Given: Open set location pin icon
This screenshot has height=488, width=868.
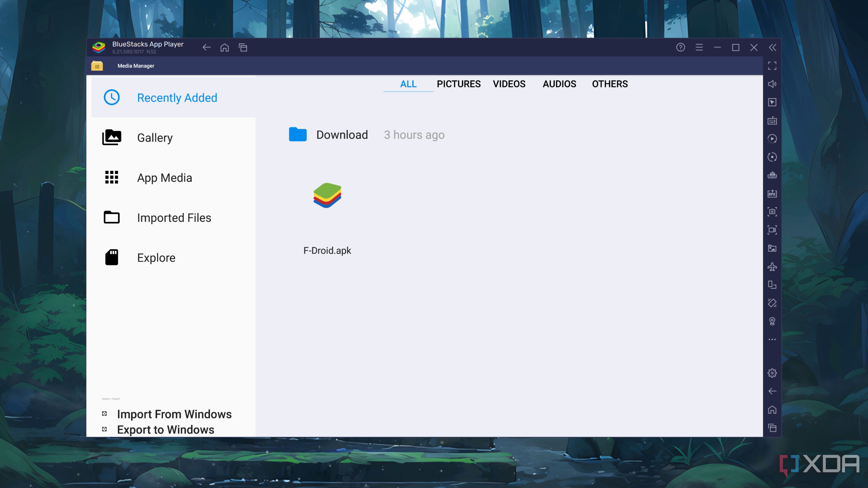Looking at the screenshot, I should tap(772, 321).
